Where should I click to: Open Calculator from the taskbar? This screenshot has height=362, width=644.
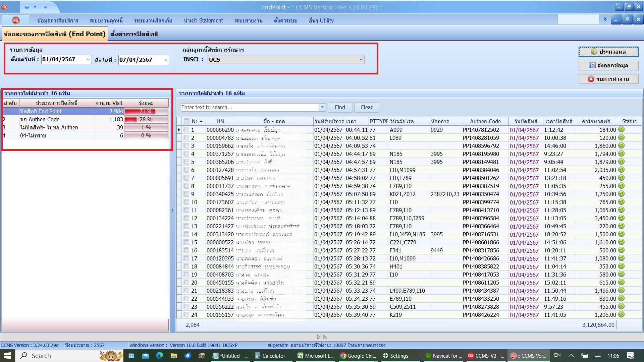click(x=270, y=356)
